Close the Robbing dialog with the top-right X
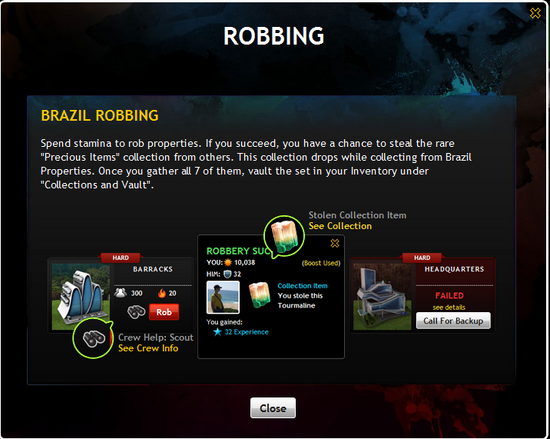550x439 pixels. point(535,13)
